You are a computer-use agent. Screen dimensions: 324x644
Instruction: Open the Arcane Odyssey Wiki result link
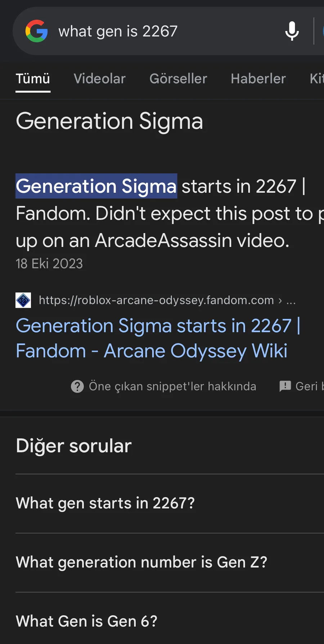tap(158, 338)
